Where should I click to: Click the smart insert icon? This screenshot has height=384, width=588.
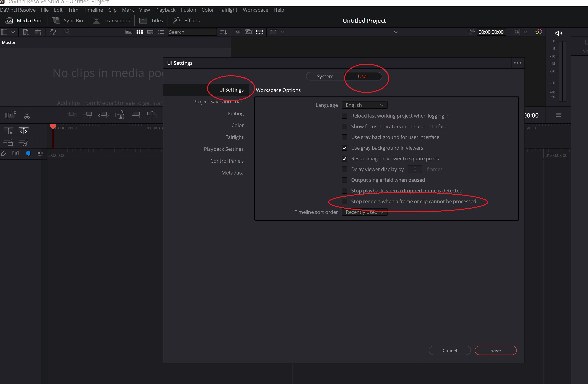click(71, 115)
